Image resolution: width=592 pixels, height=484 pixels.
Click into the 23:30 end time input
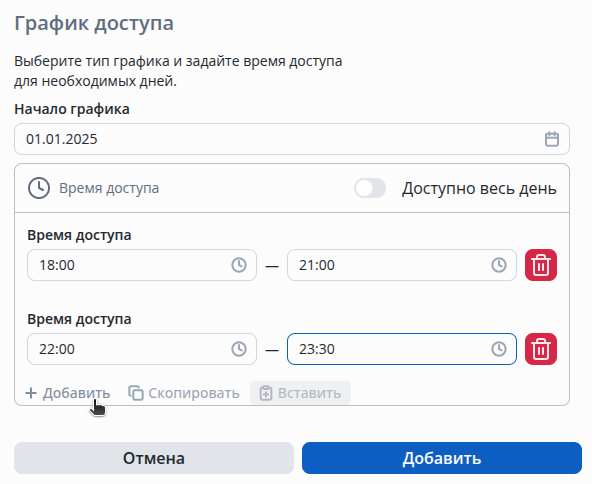click(402, 349)
